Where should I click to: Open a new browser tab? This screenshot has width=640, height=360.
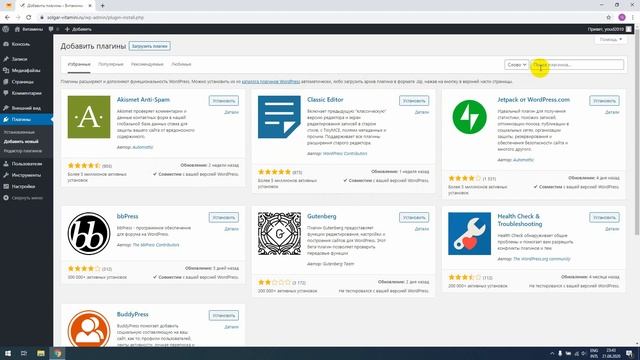[x=102, y=5]
